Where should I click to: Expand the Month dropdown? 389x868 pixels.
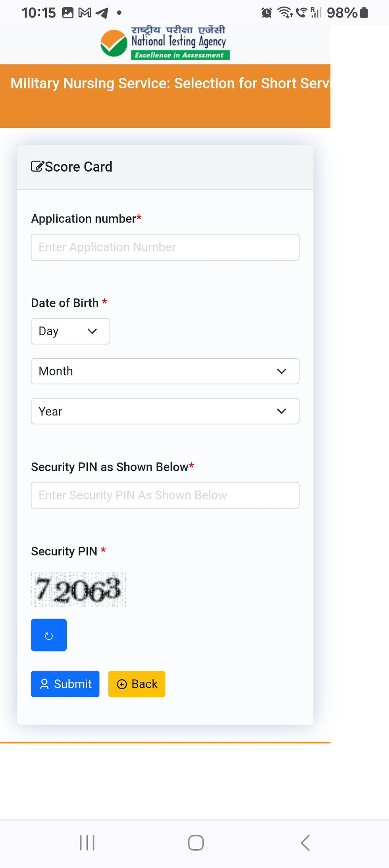(165, 371)
